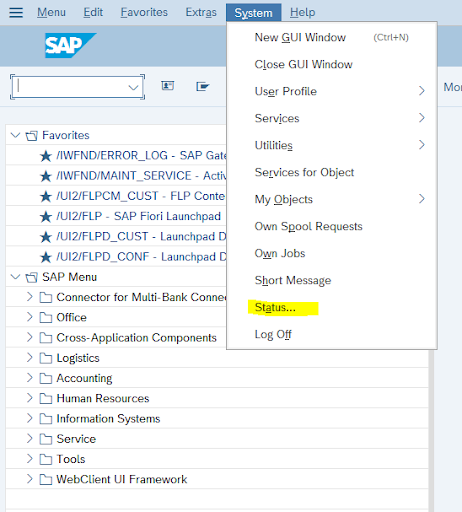Viewport: 462px width, 512px height.
Task: Open the User Profile submenu
Action: [x=332, y=91]
